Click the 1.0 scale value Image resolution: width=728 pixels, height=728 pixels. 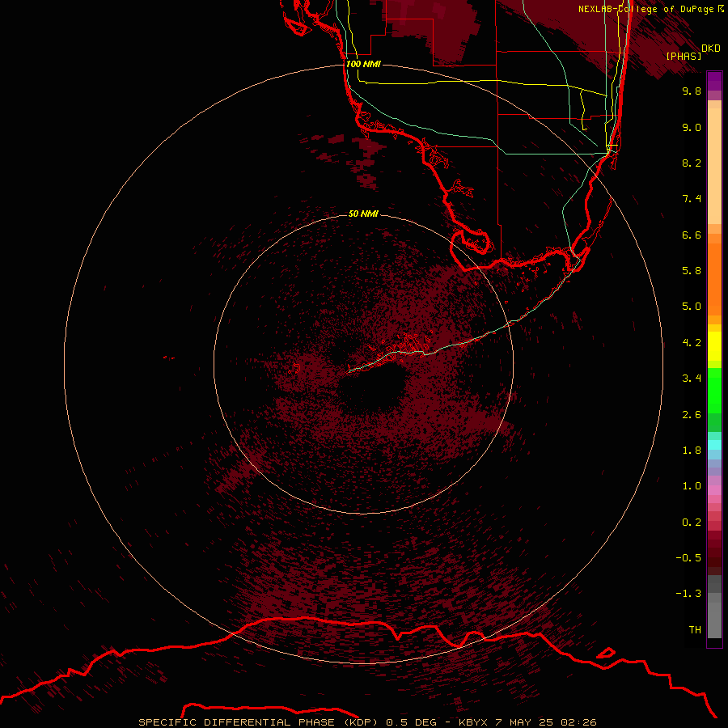pyautogui.click(x=692, y=486)
